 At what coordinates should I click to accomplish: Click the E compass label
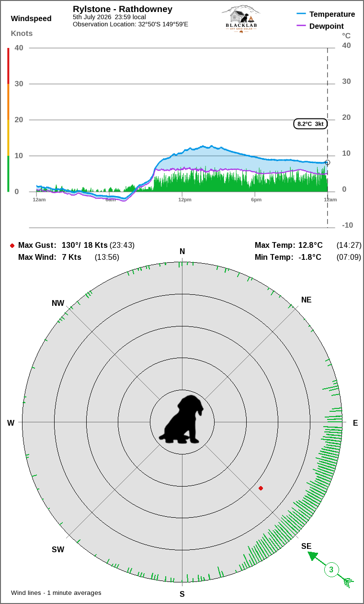(x=355, y=423)
